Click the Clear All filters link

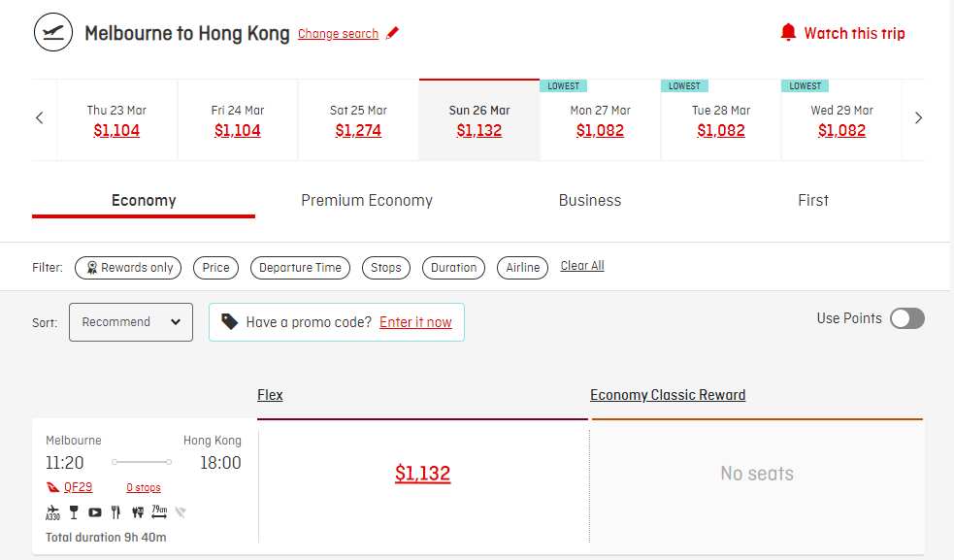[582, 266]
